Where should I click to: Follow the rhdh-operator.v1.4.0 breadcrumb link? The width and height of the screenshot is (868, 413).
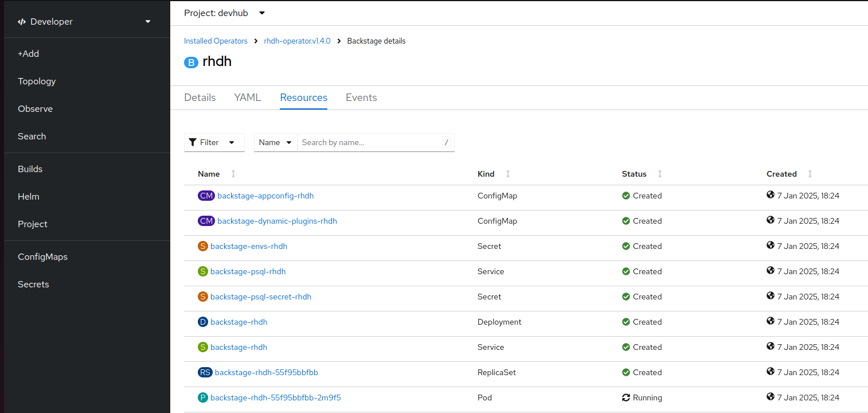[x=297, y=41]
